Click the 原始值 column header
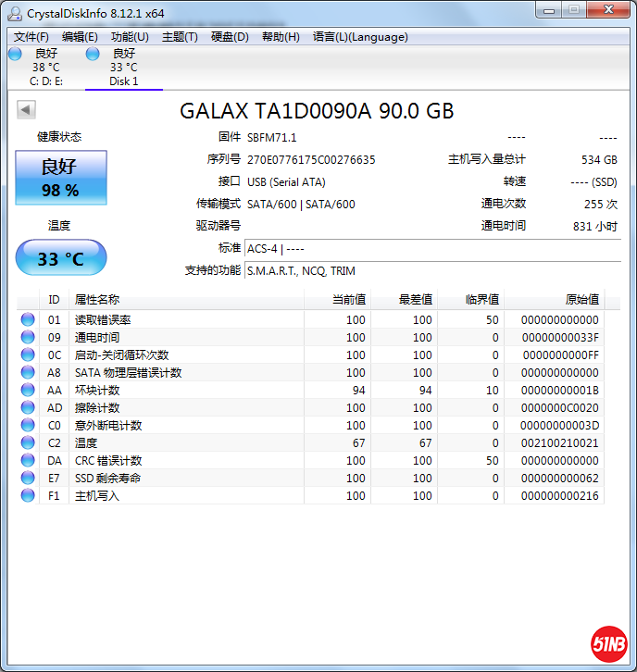 click(581, 300)
